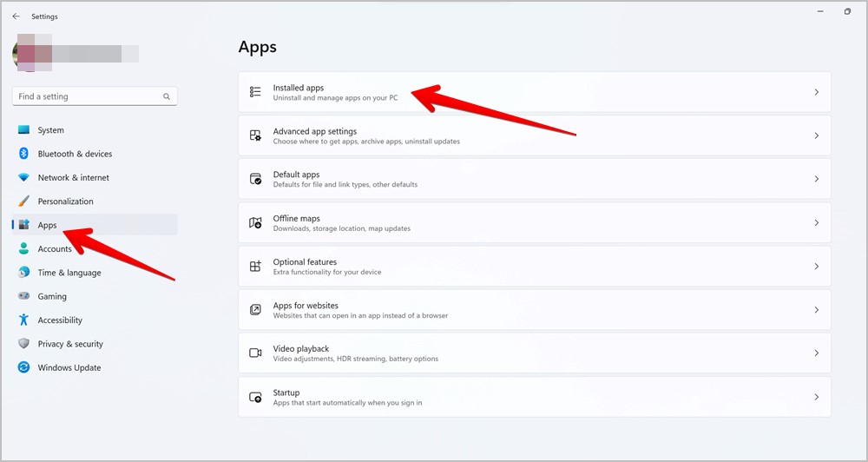Click 'Uninstall and manage apps on your PC'
868x462 pixels.
click(335, 98)
